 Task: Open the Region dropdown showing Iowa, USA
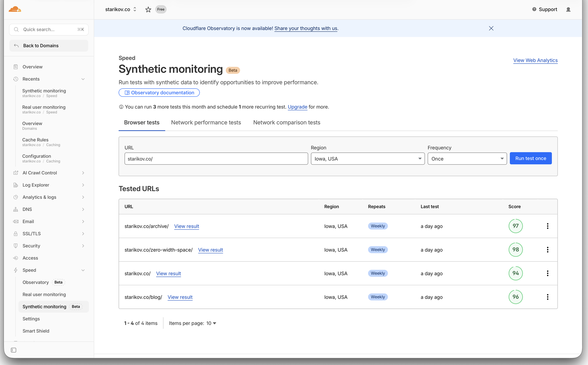pos(367,159)
